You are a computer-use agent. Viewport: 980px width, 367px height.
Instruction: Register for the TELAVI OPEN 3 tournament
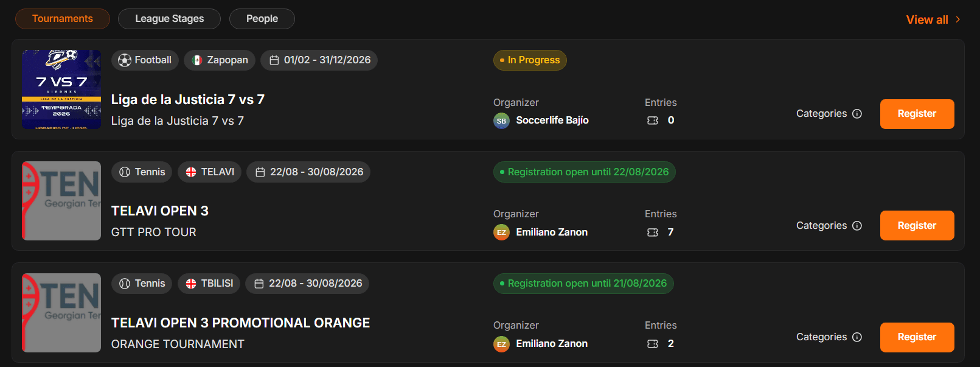pos(917,226)
